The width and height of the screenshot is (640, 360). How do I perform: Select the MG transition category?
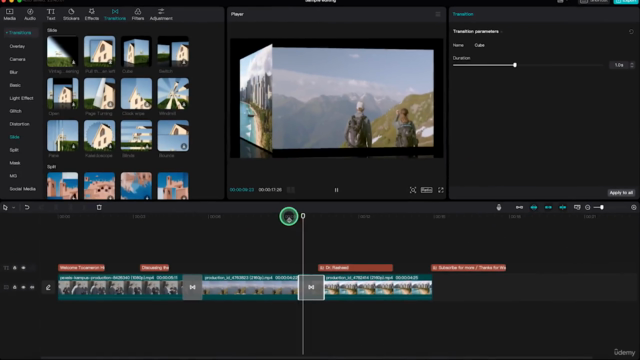(x=13, y=176)
